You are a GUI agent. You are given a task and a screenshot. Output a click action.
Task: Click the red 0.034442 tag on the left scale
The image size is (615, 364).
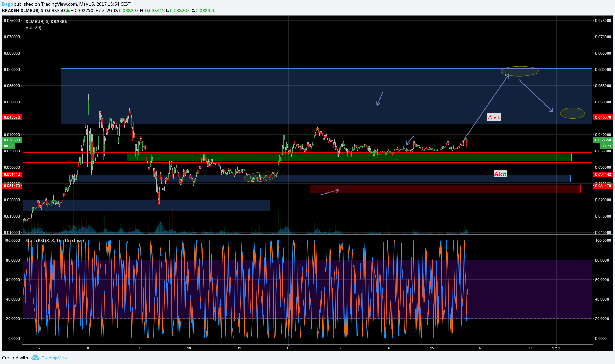pos(12,174)
